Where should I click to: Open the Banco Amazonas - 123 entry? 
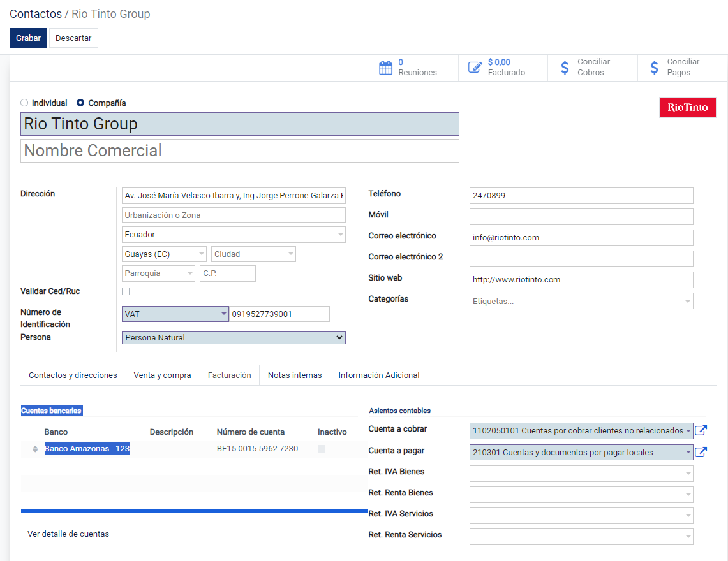(87, 449)
